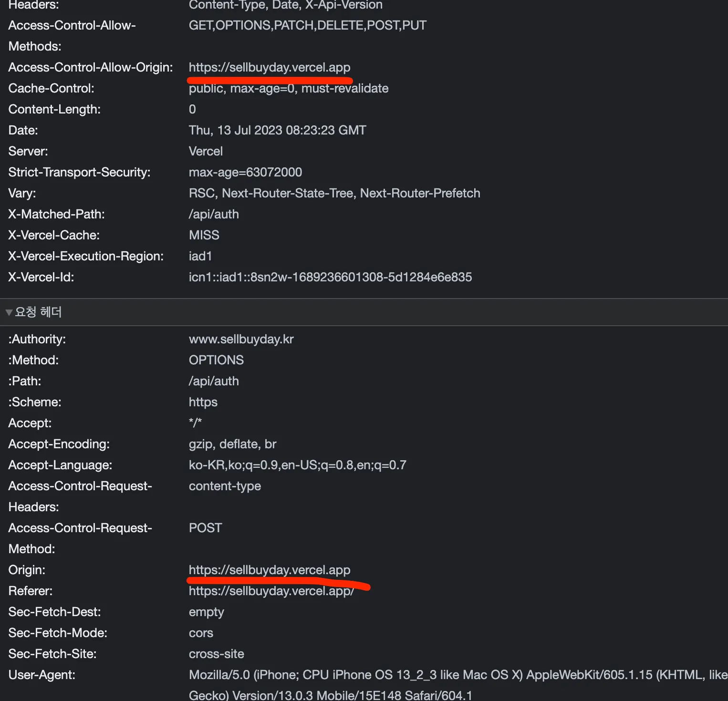The image size is (728, 701).
Task: Click the X-Vercel-Cache value MISS
Action: [x=204, y=235]
